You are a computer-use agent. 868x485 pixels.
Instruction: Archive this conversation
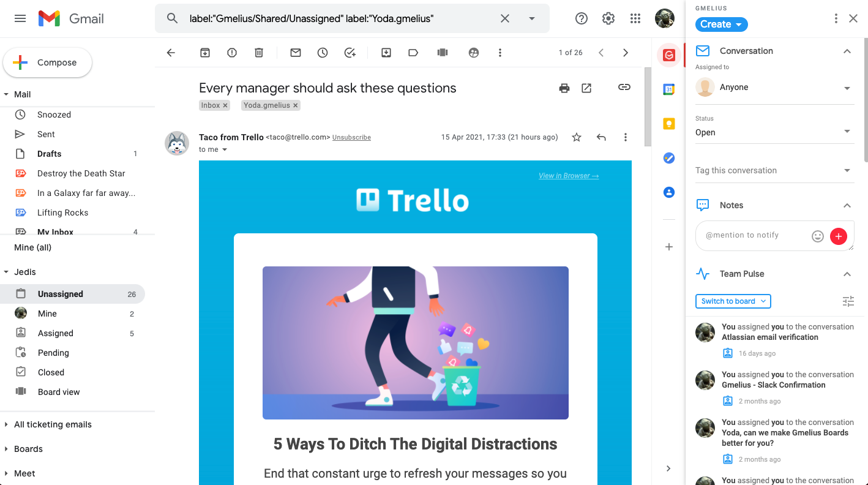tap(205, 53)
